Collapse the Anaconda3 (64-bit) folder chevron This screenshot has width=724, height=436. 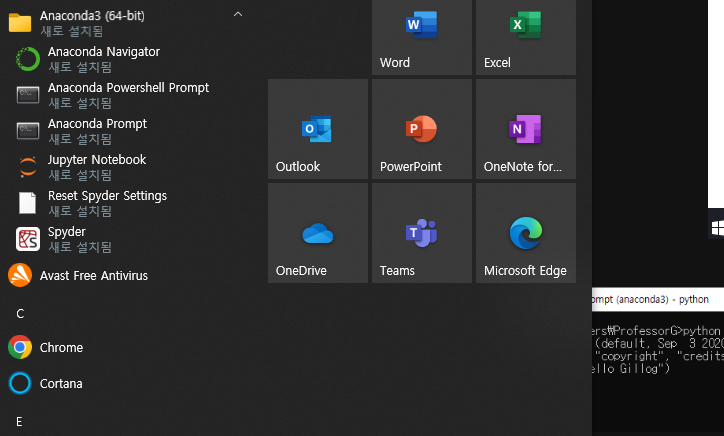[238, 14]
